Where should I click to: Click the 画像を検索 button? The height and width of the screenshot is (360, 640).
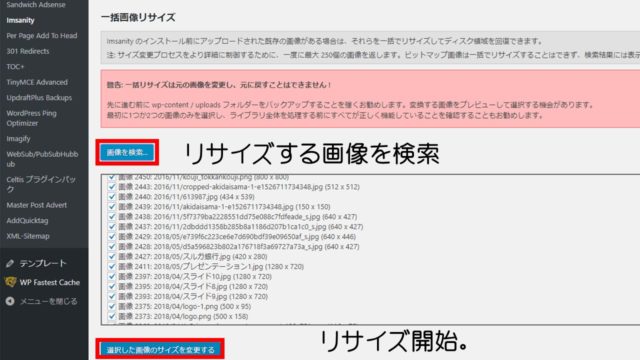point(127,152)
